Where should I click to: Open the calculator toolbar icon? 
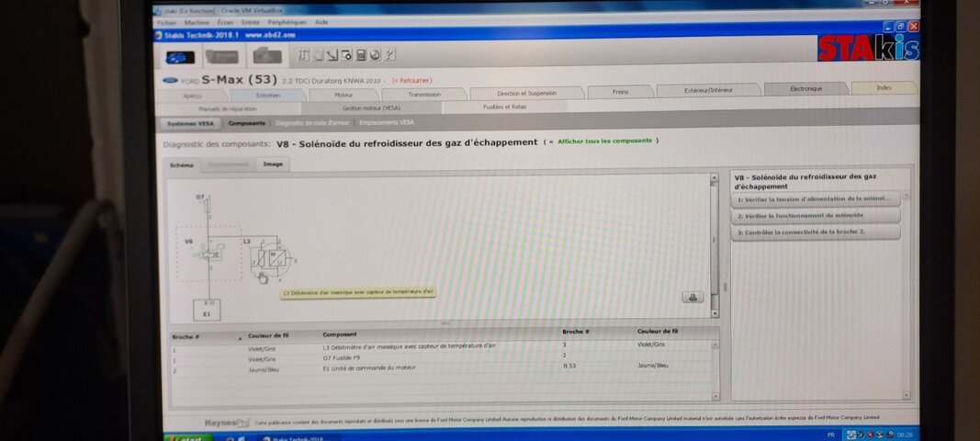(x=361, y=55)
